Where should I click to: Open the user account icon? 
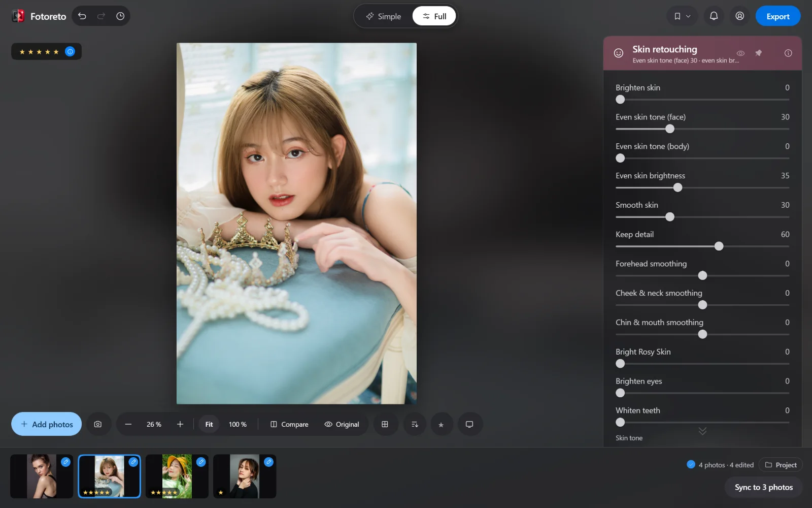pyautogui.click(x=740, y=16)
